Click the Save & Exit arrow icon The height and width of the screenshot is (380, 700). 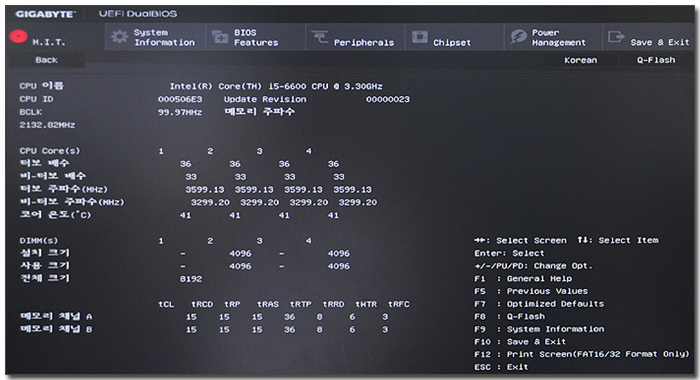click(616, 37)
